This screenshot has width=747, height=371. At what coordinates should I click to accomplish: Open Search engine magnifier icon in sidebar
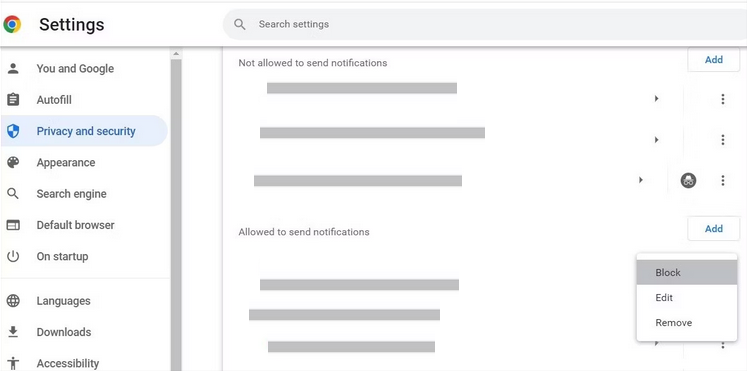(13, 194)
